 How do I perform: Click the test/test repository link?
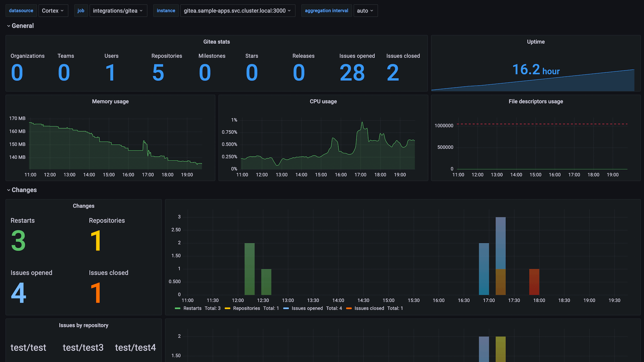[28, 348]
